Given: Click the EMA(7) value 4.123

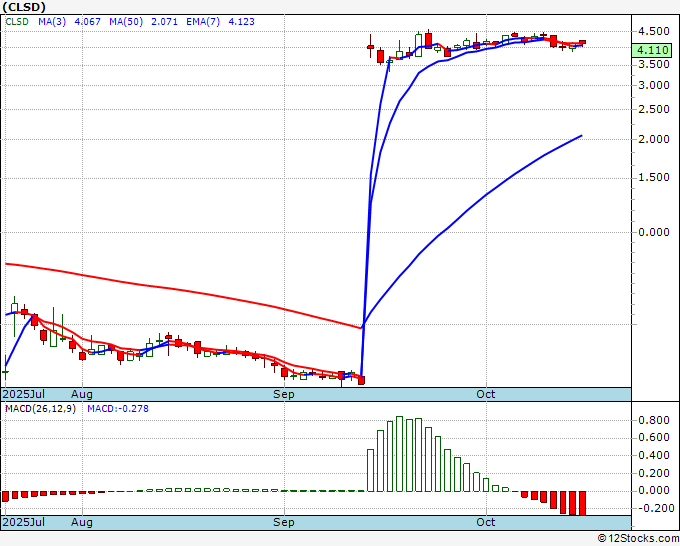Looking at the screenshot, I should pos(242,22).
